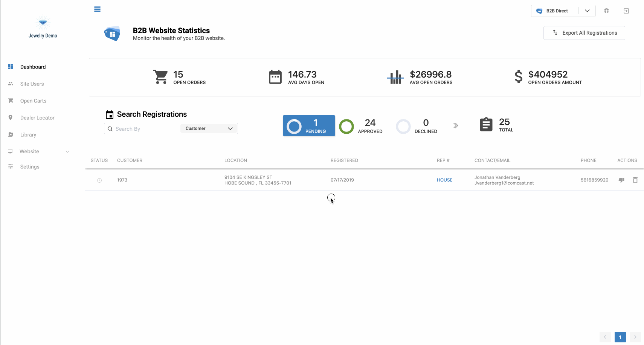644x345 pixels.
Task: Click the $404952 open orders amount
Action: (548, 75)
